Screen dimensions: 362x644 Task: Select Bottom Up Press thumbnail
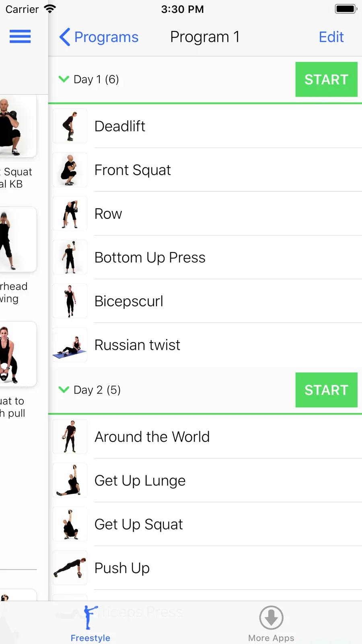click(x=70, y=257)
